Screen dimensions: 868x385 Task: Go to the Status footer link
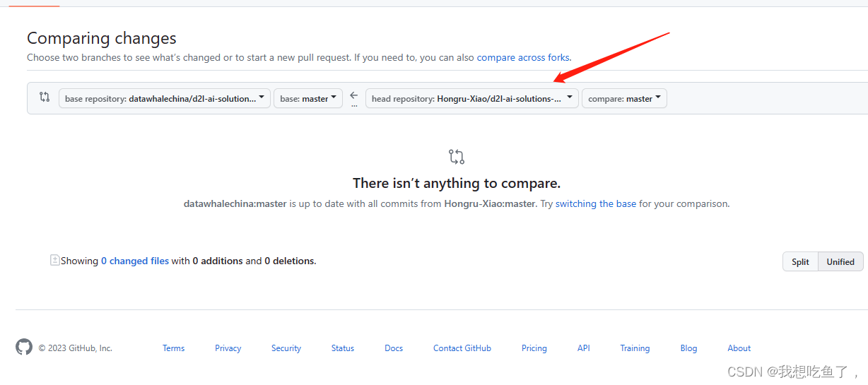[x=343, y=348]
